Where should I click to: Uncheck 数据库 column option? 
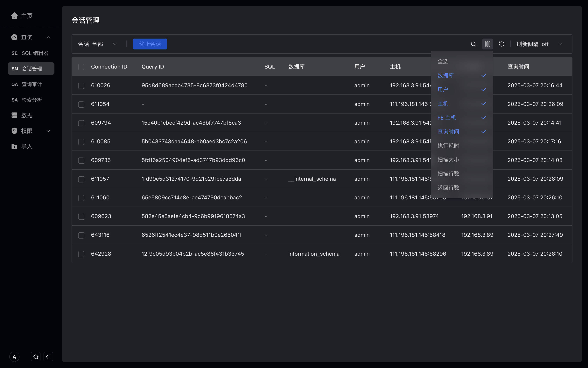462,76
